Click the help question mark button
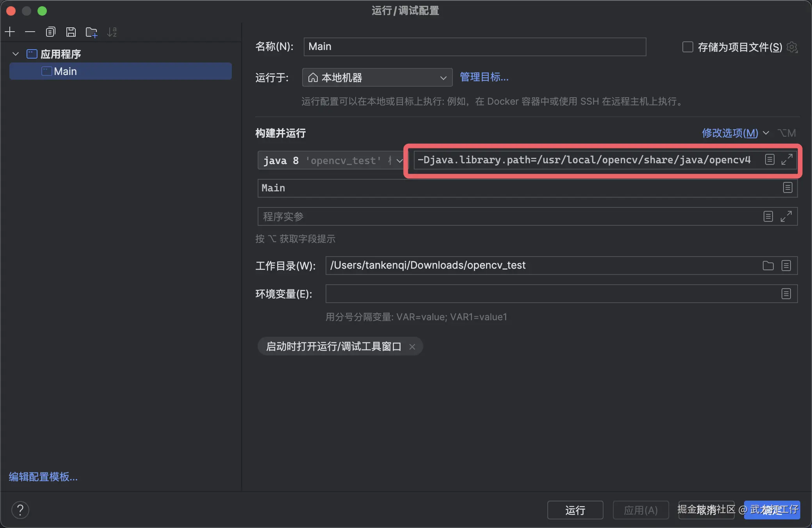812x528 pixels. click(20, 510)
